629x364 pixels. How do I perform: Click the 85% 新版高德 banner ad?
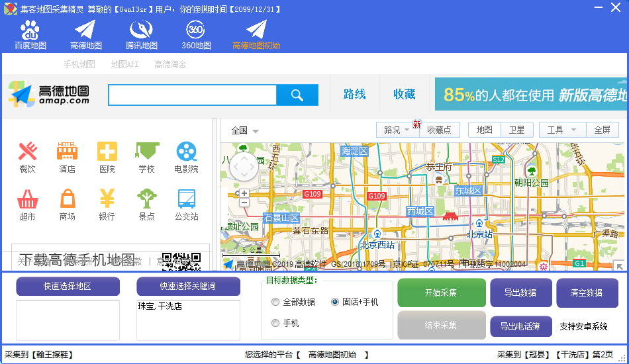pyautogui.click(x=531, y=94)
